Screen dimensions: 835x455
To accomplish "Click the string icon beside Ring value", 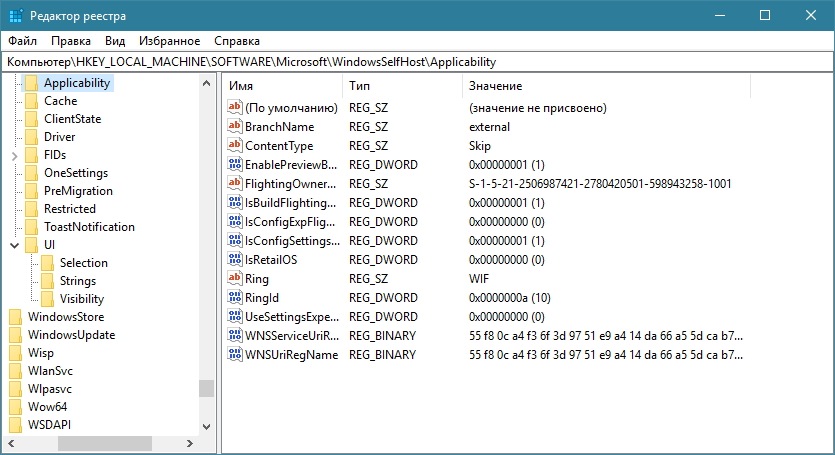I will click(235, 278).
